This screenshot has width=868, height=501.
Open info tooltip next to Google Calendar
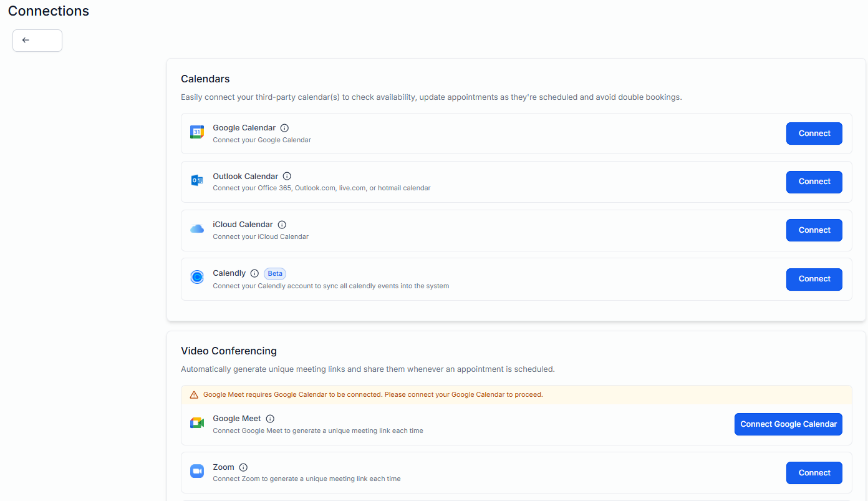pos(284,128)
